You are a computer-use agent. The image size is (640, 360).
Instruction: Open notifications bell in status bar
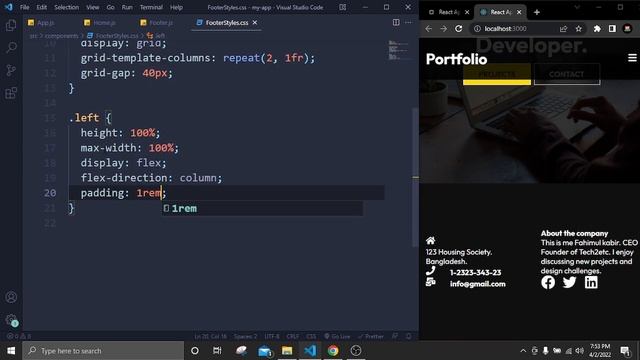409,336
